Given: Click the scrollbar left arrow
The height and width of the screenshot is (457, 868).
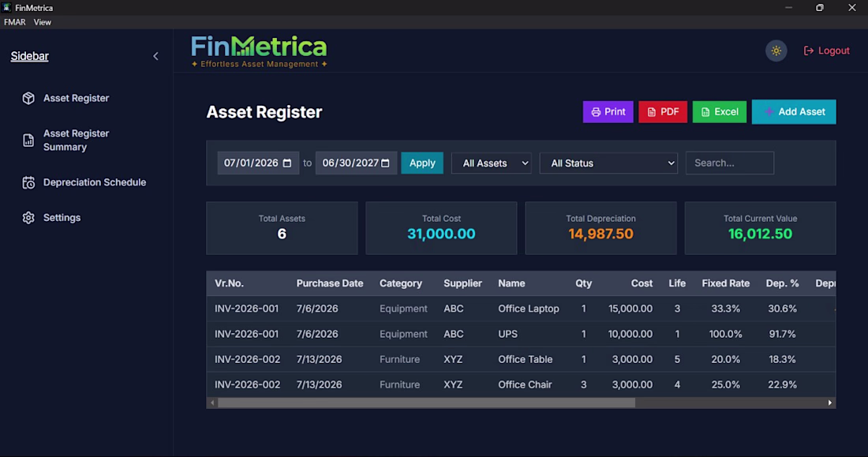Looking at the screenshot, I should point(212,403).
